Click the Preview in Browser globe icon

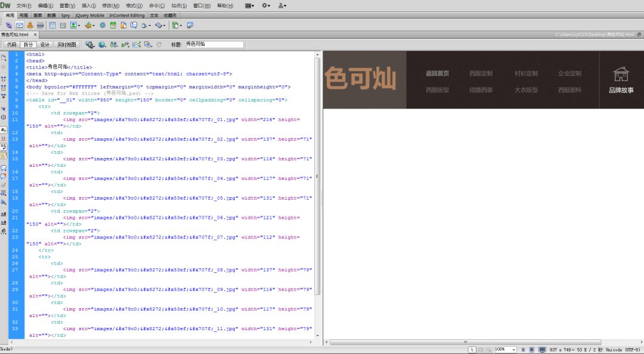pyautogui.click(x=102, y=45)
